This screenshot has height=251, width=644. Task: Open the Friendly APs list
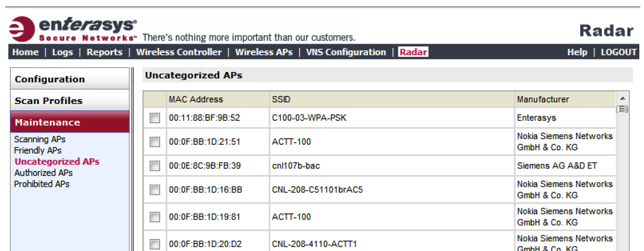(x=38, y=150)
